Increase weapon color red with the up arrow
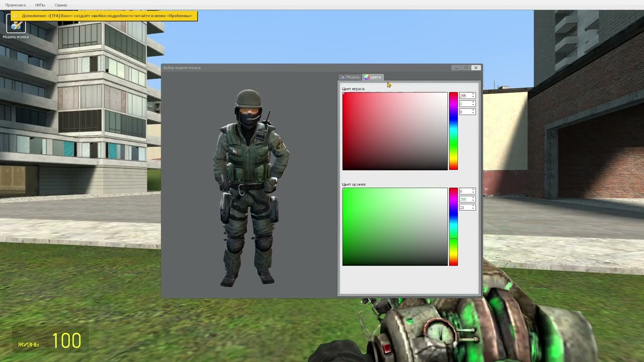The height and width of the screenshot is (362, 644). 473,190
